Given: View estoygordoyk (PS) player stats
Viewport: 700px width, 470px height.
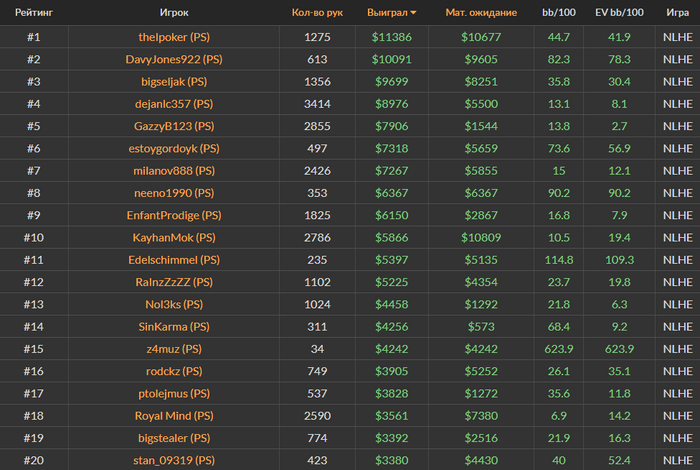Looking at the screenshot, I should click(x=174, y=149).
